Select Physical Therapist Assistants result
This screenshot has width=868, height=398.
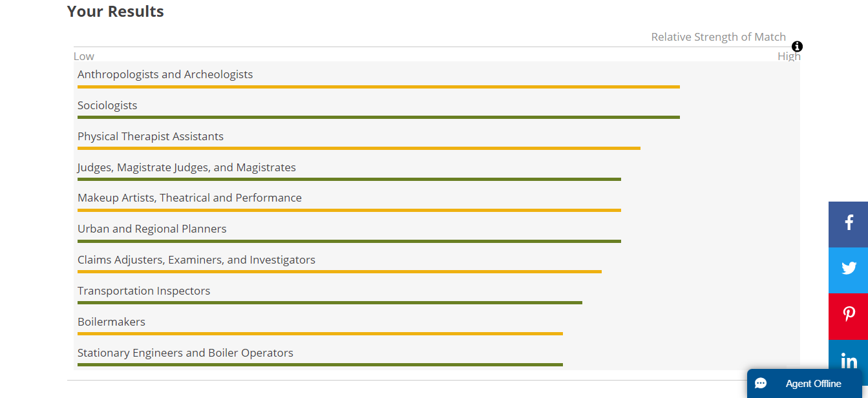click(151, 136)
